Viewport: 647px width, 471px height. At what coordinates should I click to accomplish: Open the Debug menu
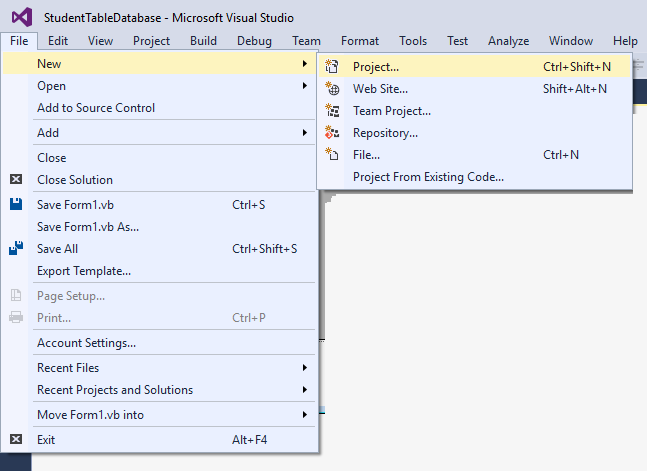pos(254,41)
